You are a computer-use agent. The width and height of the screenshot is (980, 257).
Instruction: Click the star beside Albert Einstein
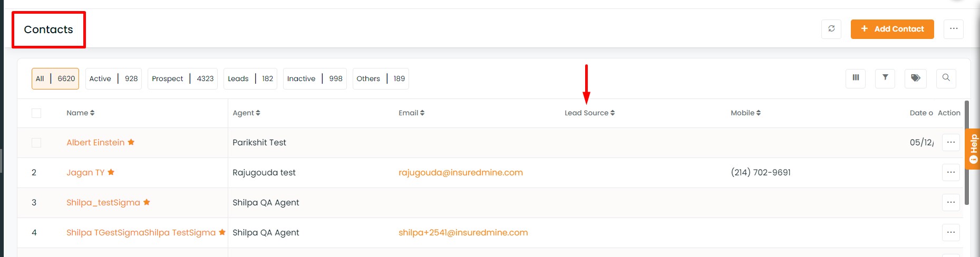(x=131, y=142)
